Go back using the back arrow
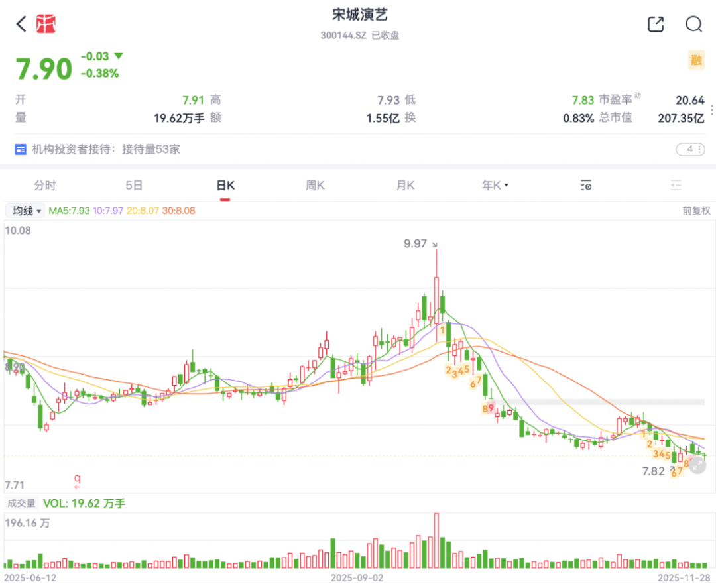 [21, 25]
